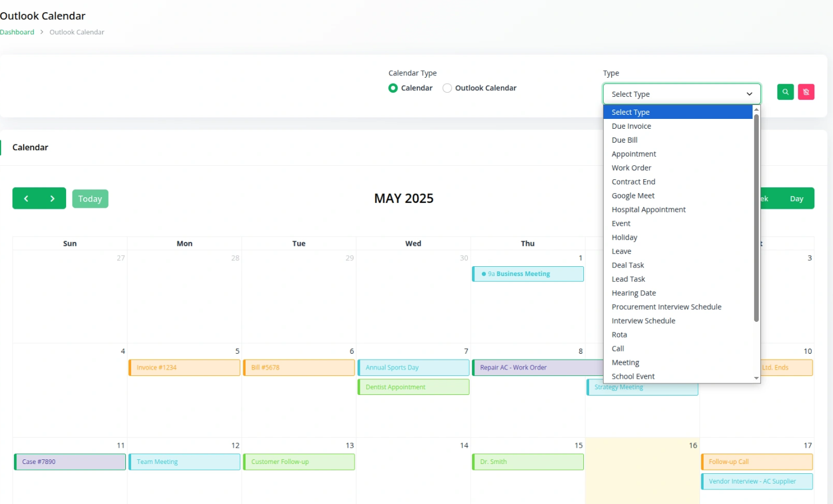Choose Due Invoice from type list
The image size is (833, 504).
tap(678, 126)
